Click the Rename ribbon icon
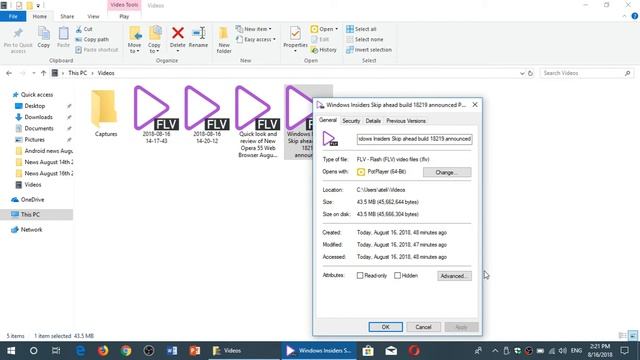 pyautogui.click(x=199, y=33)
